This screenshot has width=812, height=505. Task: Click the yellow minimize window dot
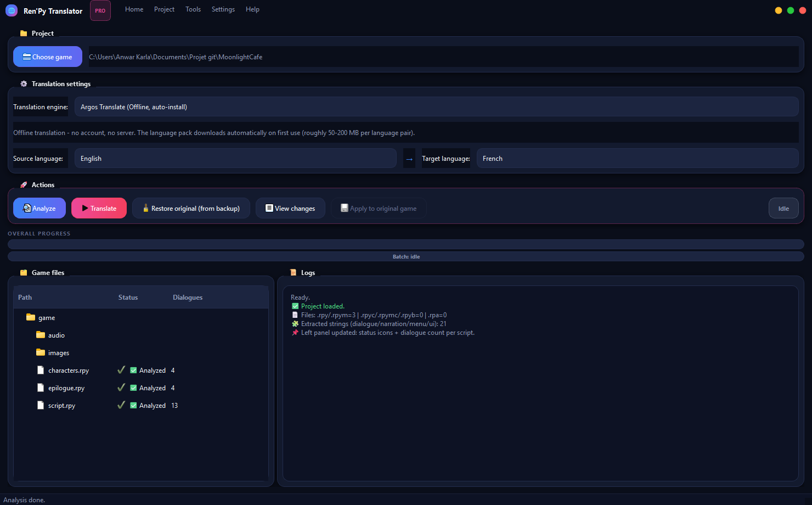pos(779,10)
